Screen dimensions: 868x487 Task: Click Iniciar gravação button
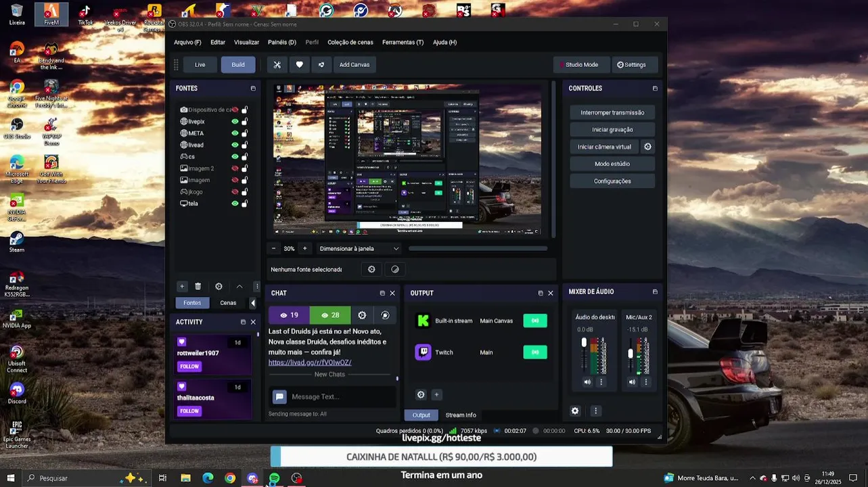click(612, 130)
